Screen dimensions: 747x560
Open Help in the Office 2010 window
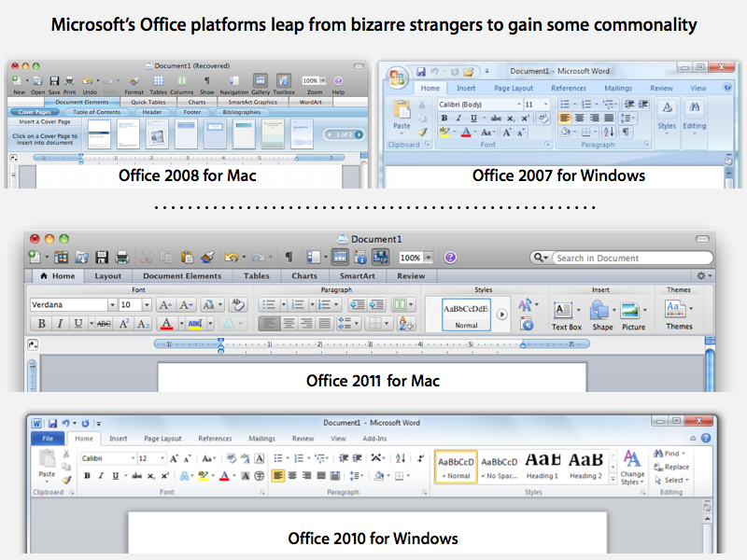706,438
